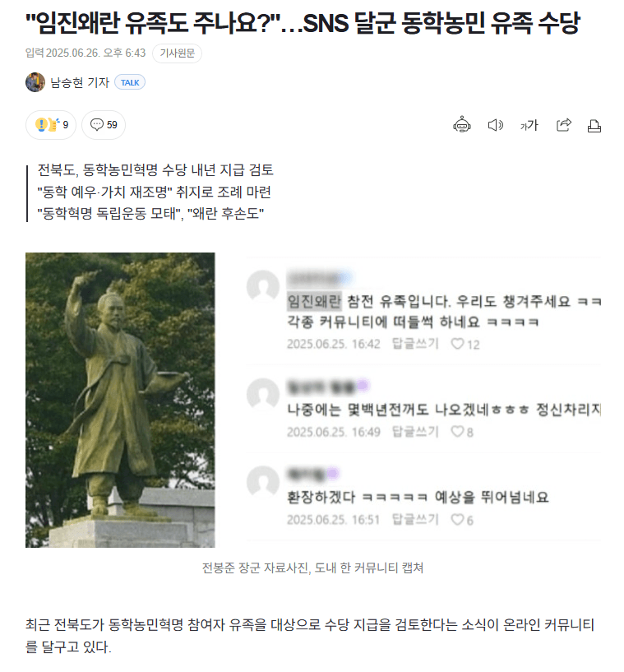Click 답글쓰기 on the 16:51 comment
This screenshot has width=624, height=672.
click(415, 520)
